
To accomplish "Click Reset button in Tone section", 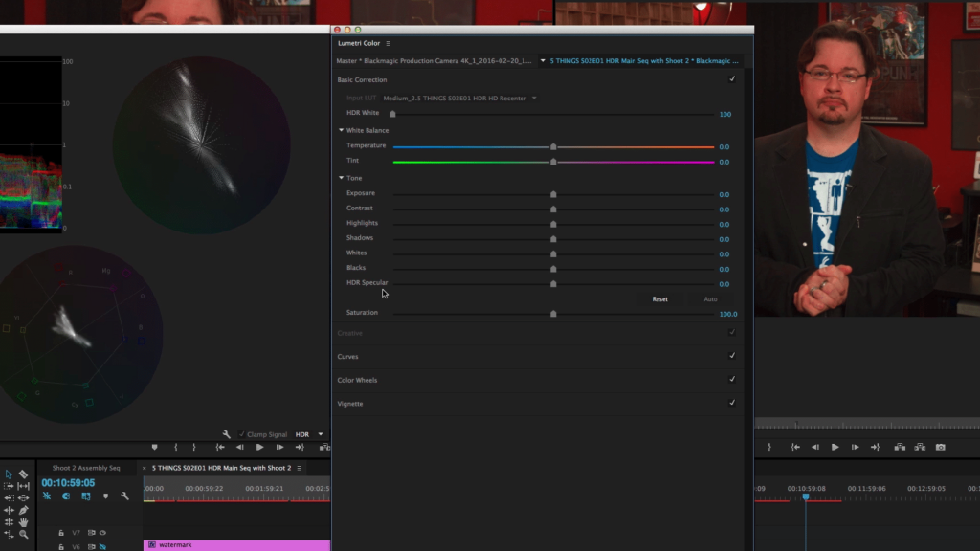I will [660, 299].
